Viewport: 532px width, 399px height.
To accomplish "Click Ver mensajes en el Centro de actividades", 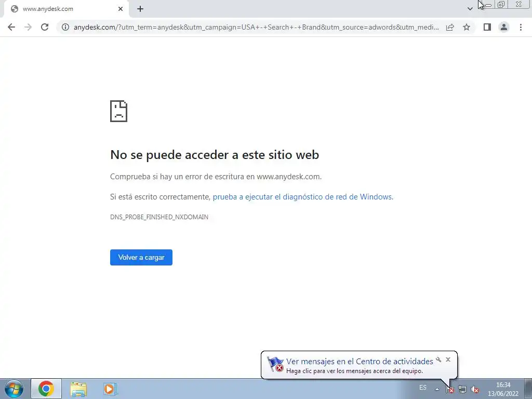I will pos(360,362).
